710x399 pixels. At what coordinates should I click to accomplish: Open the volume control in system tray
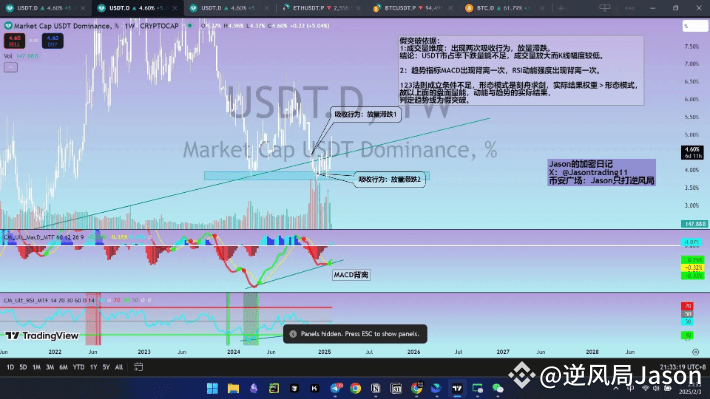[655, 389]
